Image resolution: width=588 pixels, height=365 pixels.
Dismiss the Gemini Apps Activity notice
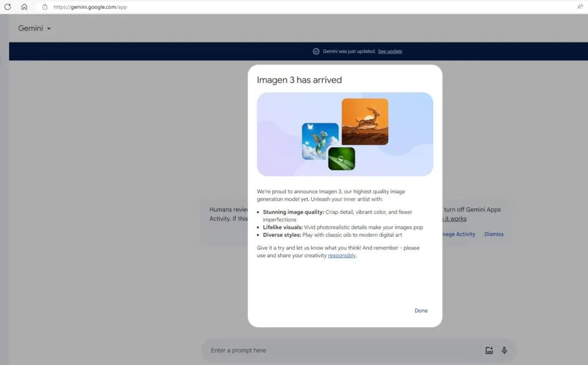coord(494,234)
